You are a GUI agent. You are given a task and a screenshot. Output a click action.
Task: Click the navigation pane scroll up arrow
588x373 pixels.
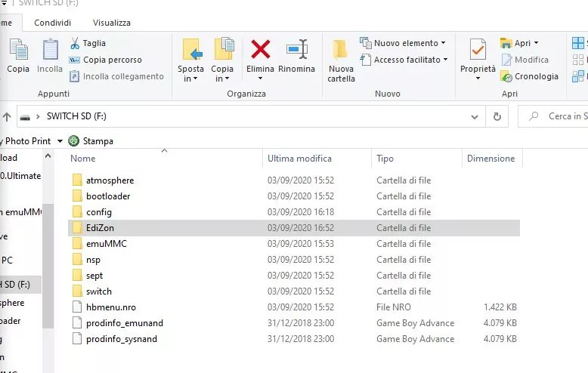pyautogui.click(x=48, y=156)
